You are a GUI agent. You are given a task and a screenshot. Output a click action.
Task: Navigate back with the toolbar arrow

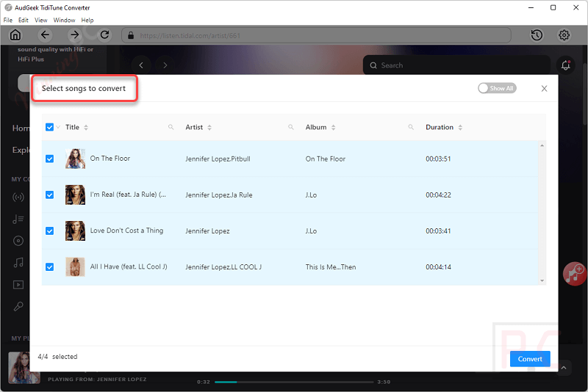pos(45,35)
